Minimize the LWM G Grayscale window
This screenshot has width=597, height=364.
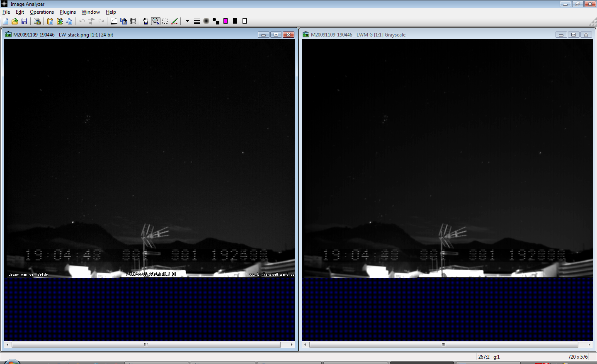coord(561,35)
